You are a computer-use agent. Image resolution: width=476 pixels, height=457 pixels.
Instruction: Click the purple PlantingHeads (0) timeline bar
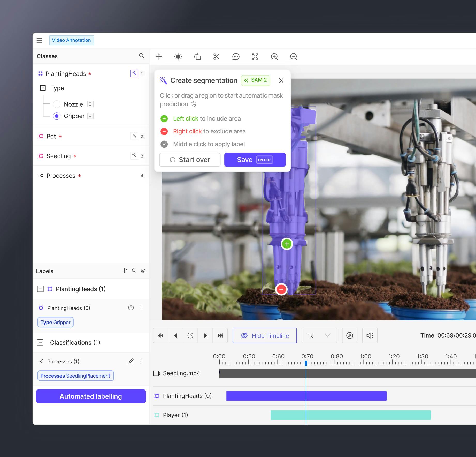coord(306,396)
